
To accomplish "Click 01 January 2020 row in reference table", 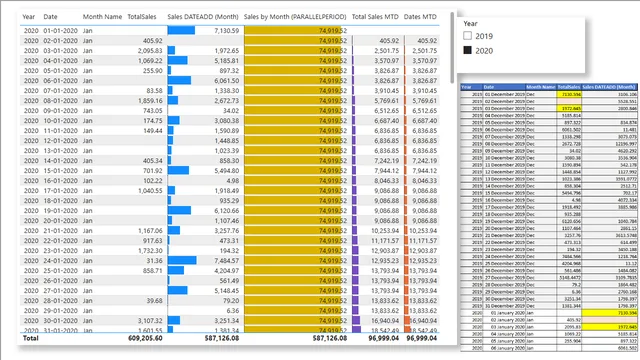I will coord(549,313).
